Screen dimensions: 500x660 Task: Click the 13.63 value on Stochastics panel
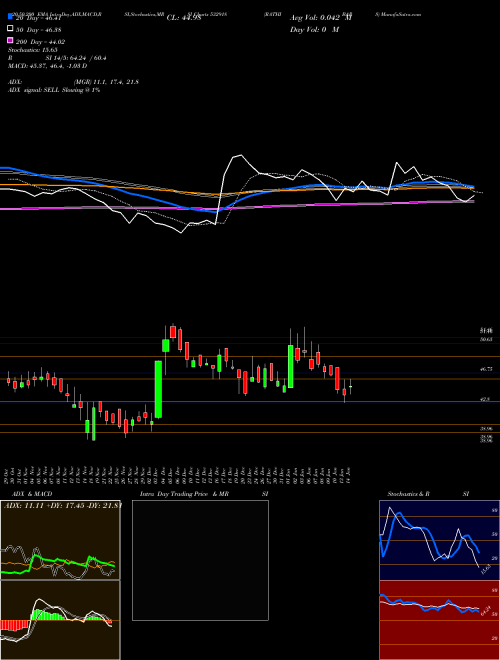click(484, 570)
